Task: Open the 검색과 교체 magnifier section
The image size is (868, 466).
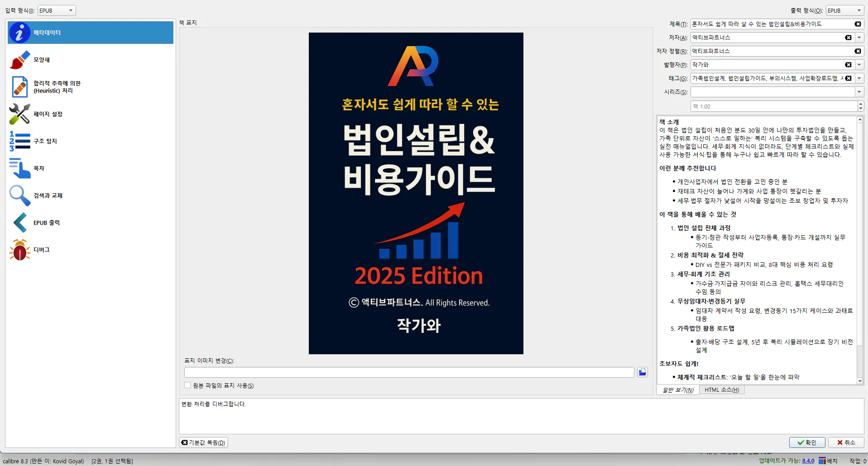Action: [x=90, y=195]
